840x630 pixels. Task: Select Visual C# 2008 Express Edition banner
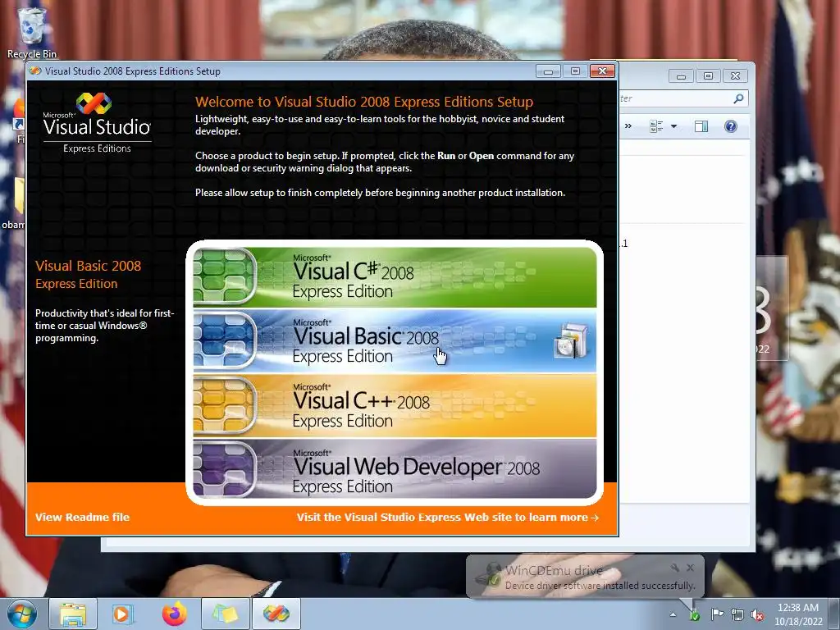click(395, 277)
